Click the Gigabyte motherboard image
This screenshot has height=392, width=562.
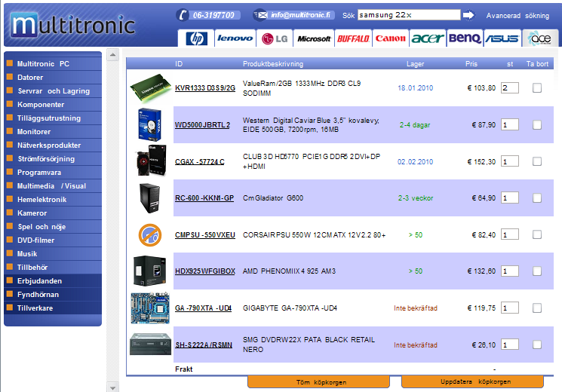pyautogui.click(x=150, y=308)
